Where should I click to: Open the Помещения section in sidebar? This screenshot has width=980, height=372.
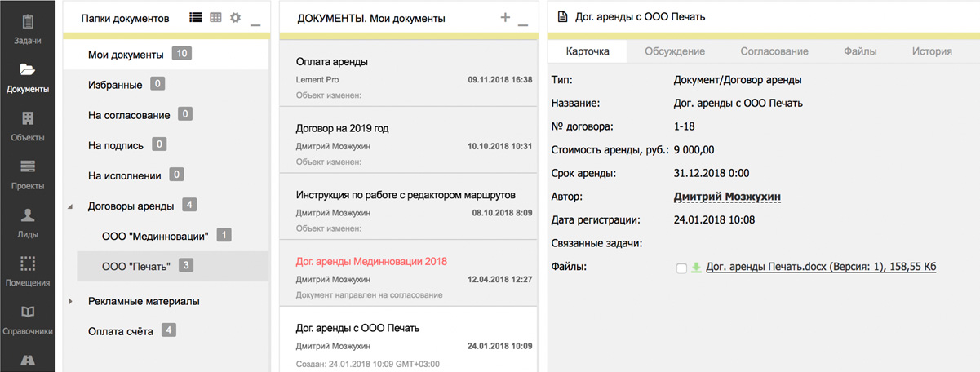tap(28, 272)
